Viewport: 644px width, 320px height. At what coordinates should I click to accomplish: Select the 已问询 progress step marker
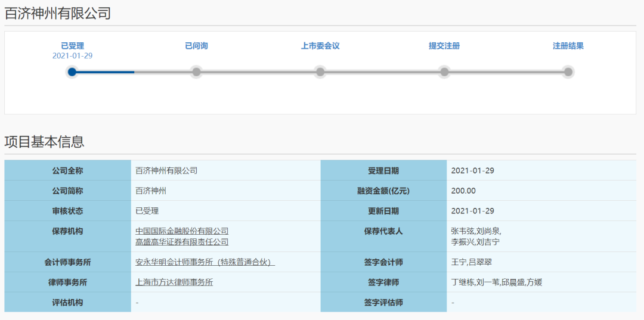[x=196, y=72]
